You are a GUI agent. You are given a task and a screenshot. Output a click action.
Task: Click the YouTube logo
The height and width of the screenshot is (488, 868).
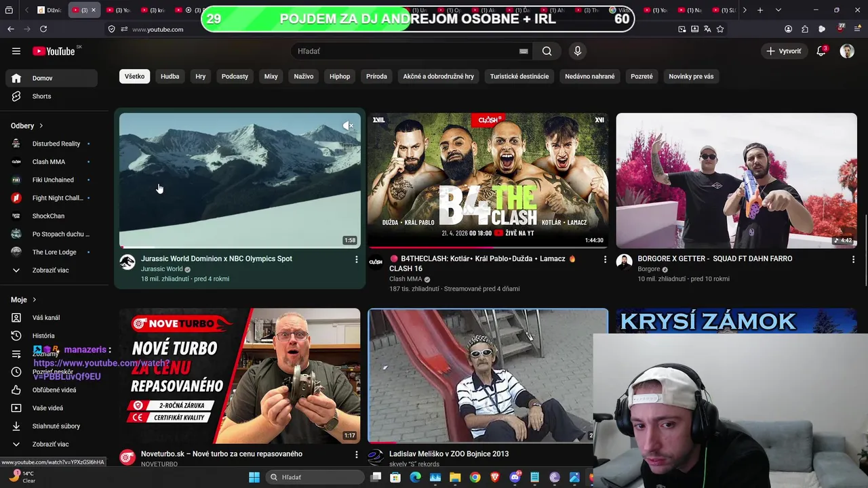(54, 51)
